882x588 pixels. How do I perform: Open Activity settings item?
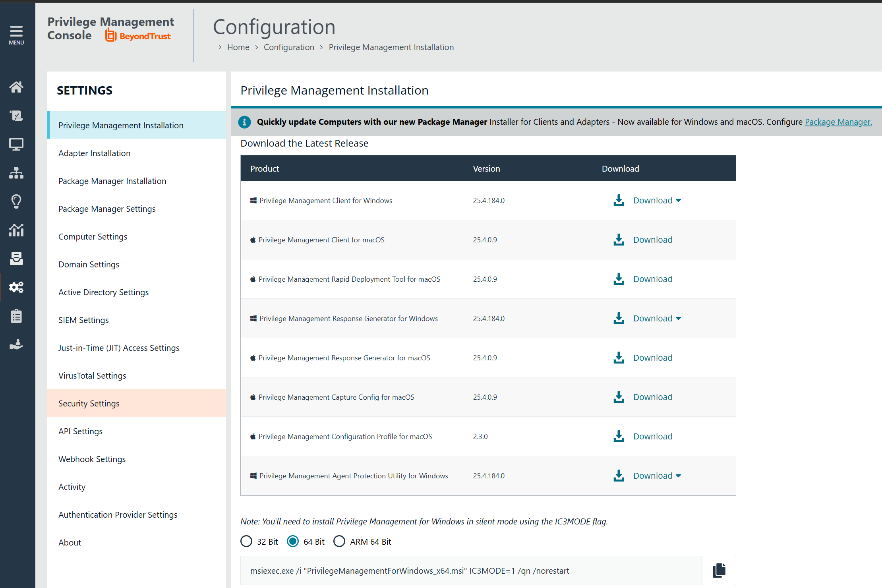pyautogui.click(x=137, y=487)
